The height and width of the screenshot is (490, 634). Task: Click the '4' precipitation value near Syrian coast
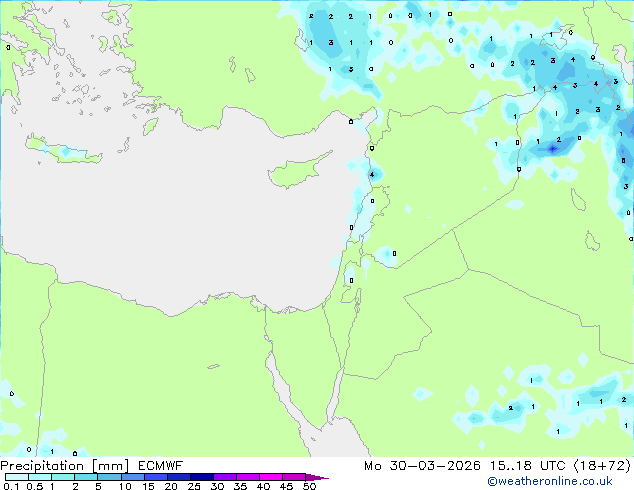(x=372, y=175)
